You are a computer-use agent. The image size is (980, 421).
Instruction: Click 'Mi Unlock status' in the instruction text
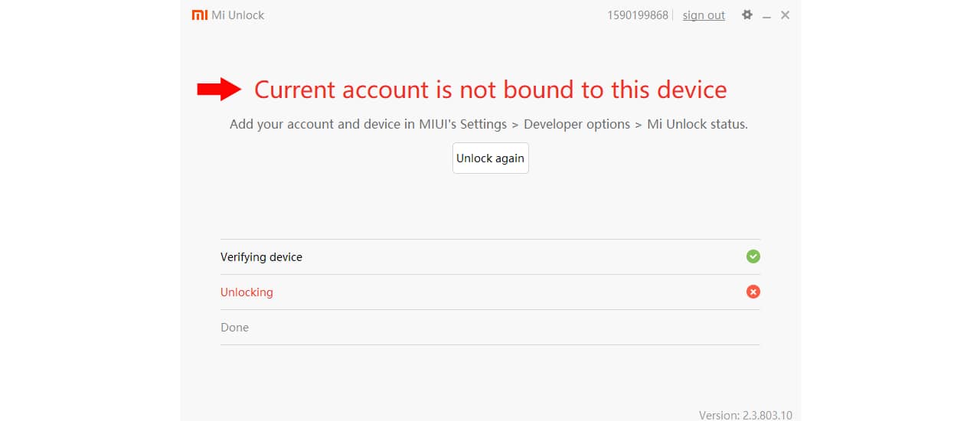(x=696, y=124)
